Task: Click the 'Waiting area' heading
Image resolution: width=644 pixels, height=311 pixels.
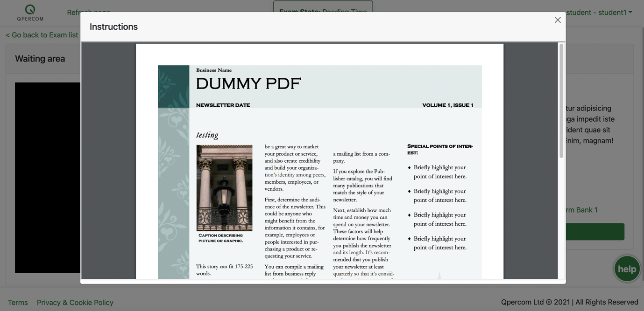Action: point(40,59)
